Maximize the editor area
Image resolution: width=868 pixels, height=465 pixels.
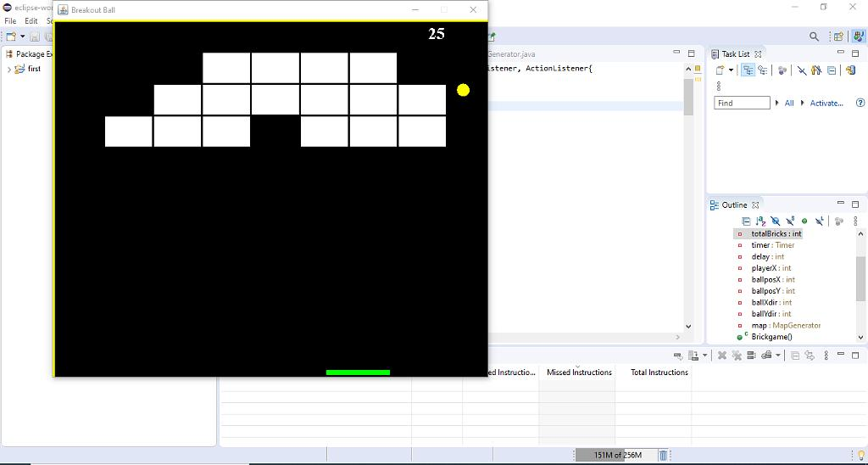point(691,53)
